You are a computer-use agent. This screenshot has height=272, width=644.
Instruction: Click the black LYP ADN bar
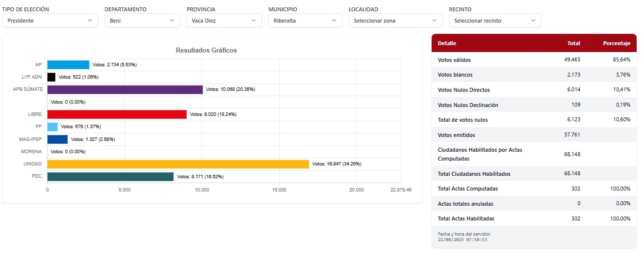point(51,77)
